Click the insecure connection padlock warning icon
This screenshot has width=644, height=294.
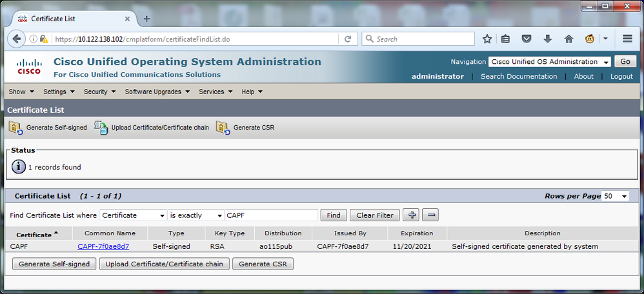point(44,39)
